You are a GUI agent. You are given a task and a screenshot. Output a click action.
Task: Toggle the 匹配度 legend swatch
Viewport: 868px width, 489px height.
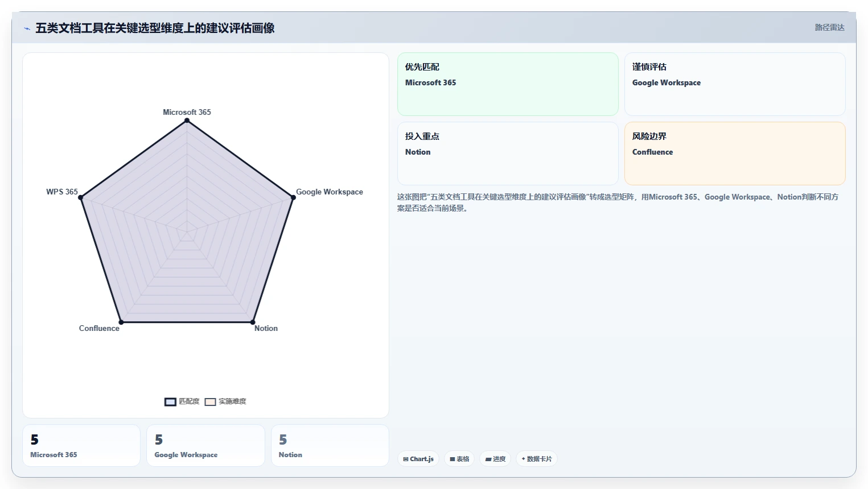[170, 402]
